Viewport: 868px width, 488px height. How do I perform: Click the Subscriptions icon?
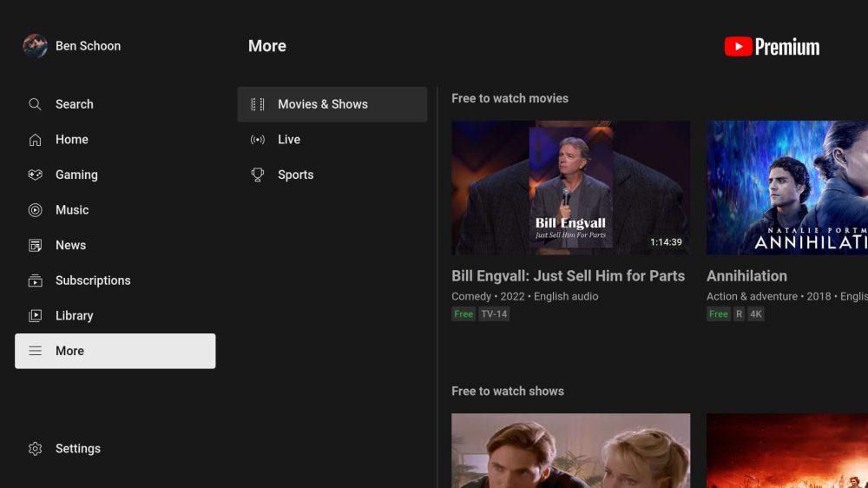pos(35,280)
